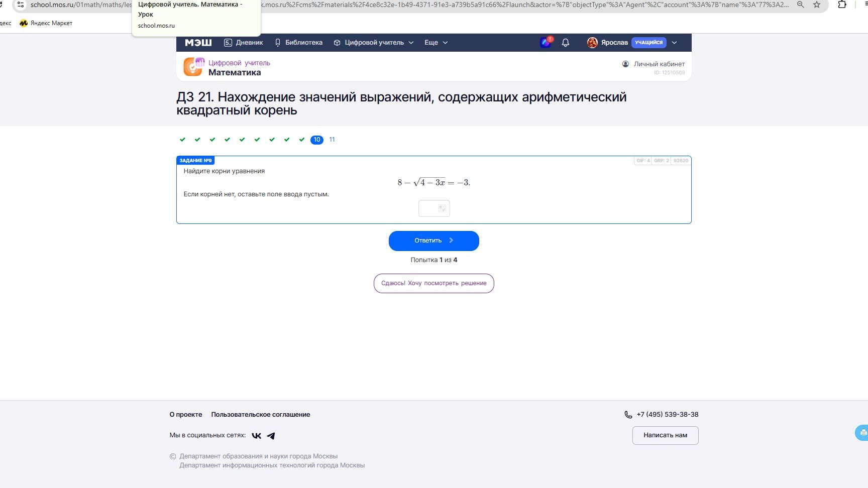Click the site info icon in address bar

click(x=21, y=5)
